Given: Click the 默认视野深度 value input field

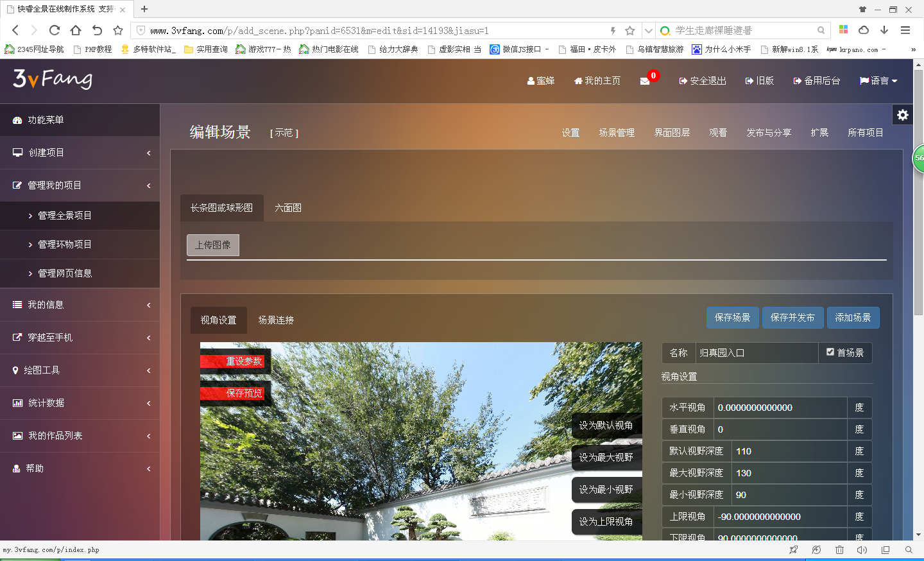Looking at the screenshot, I should 789,451.
